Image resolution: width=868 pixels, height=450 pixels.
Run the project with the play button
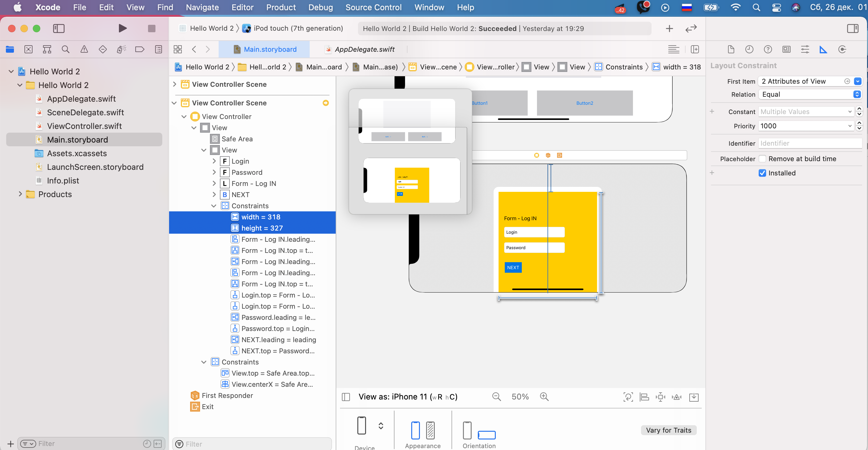pyautogui.click(x=123, y=28)
